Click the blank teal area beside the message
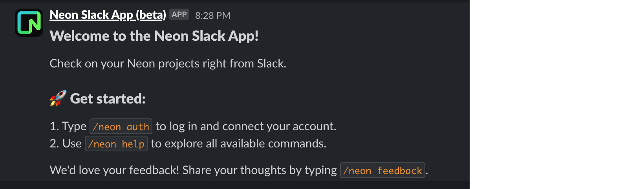The image size is (644, 189). [x=556, y=94]
